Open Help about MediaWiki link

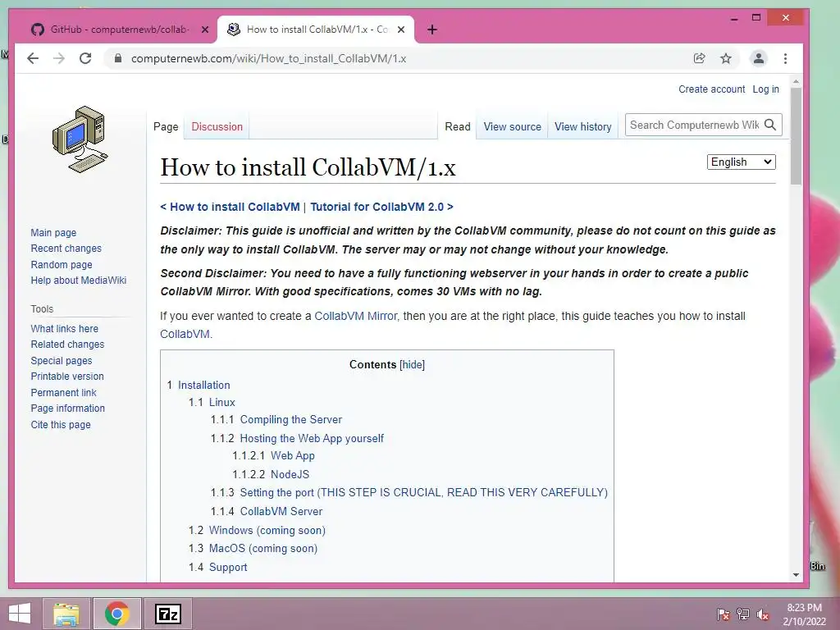[79, 280]
